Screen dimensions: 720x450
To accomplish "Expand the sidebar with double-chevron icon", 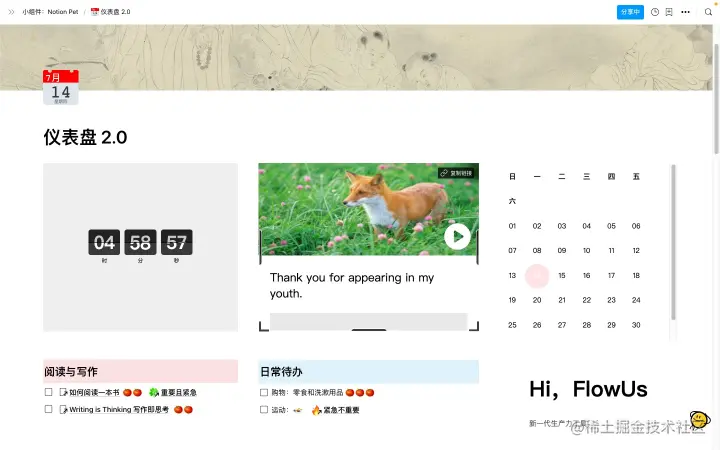I will pos(11,12).
